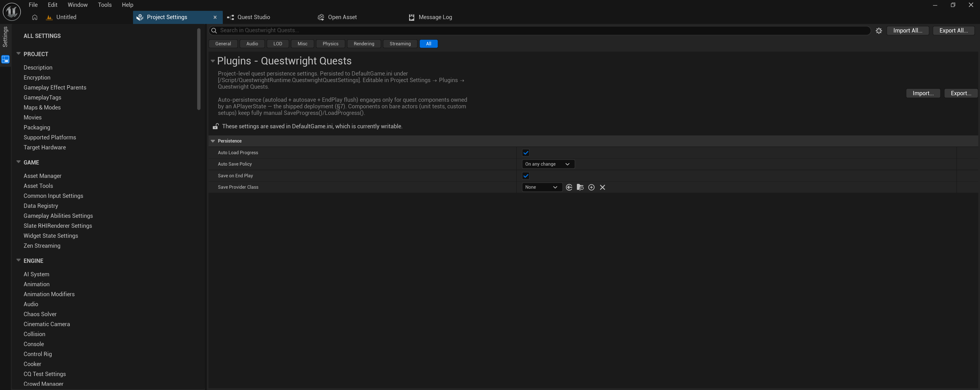Click the section Export... button
980x390 pixels.
click(961, 93)
